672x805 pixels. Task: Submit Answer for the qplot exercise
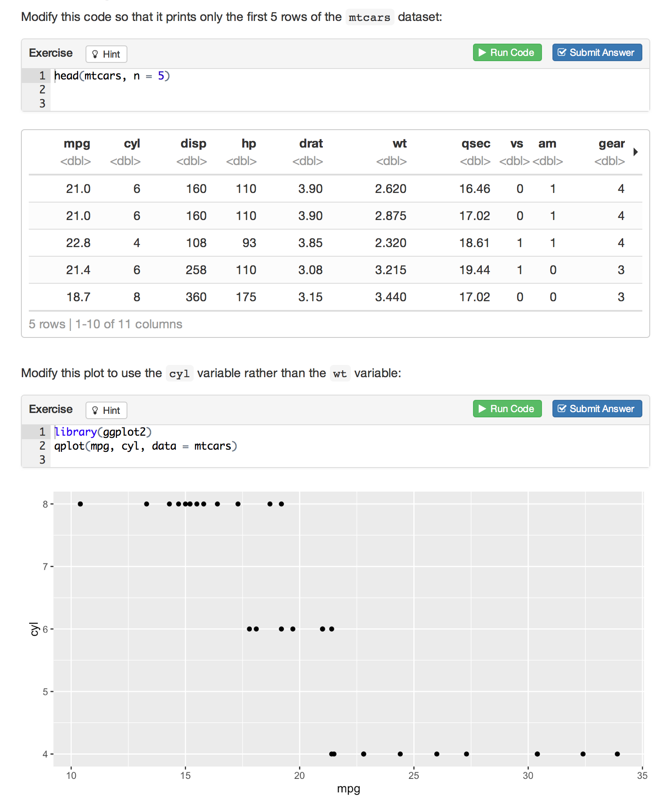pos(597,409)
